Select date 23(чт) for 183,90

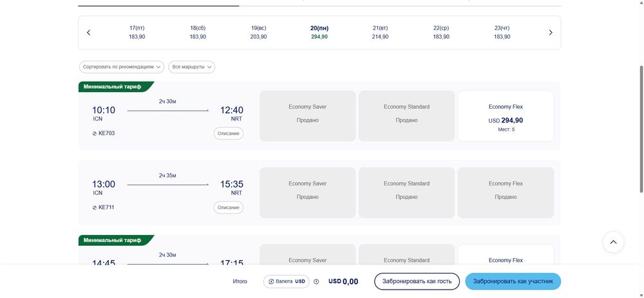tap(502, 32)
